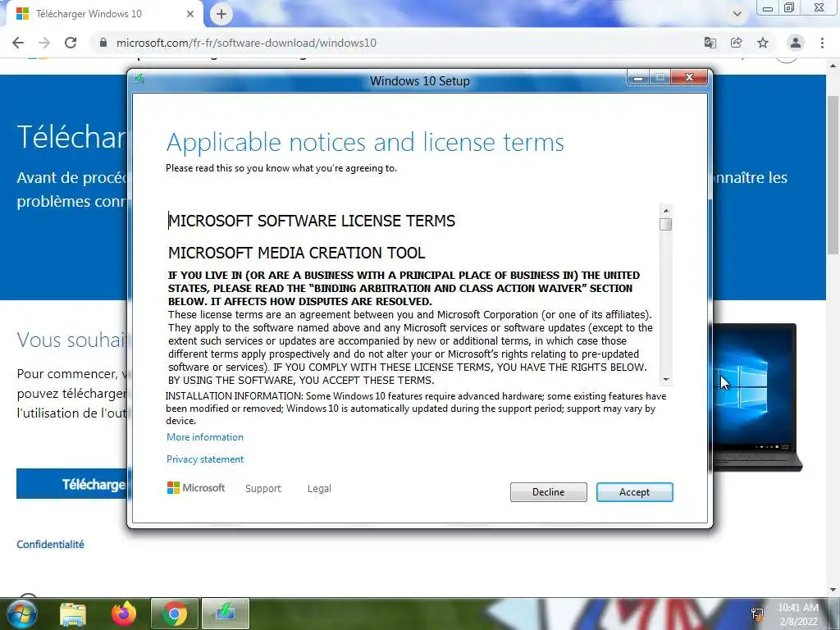Close the Télécharger Windows 10 tab

point(189,14)
